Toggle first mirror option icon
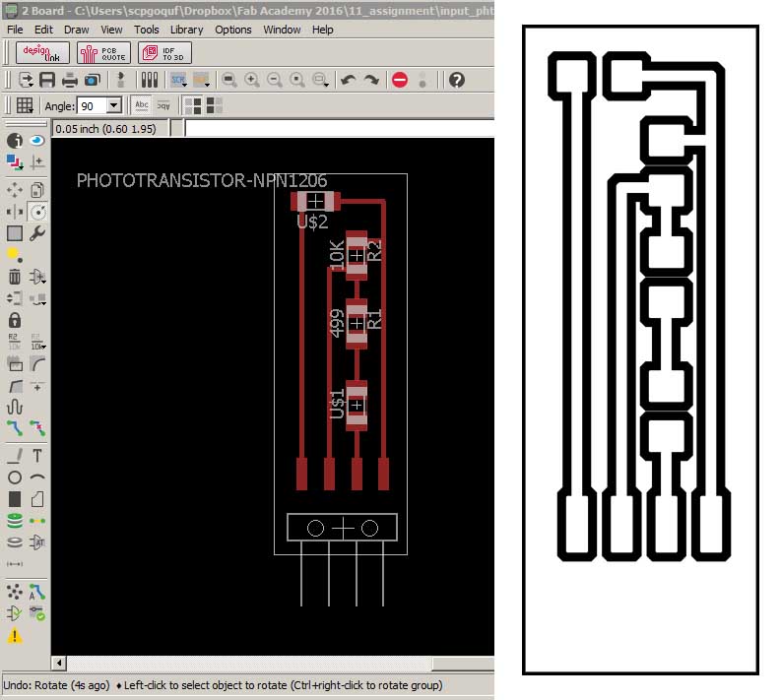The height and width of the screenshot is (700, 780). coord(192,105)
